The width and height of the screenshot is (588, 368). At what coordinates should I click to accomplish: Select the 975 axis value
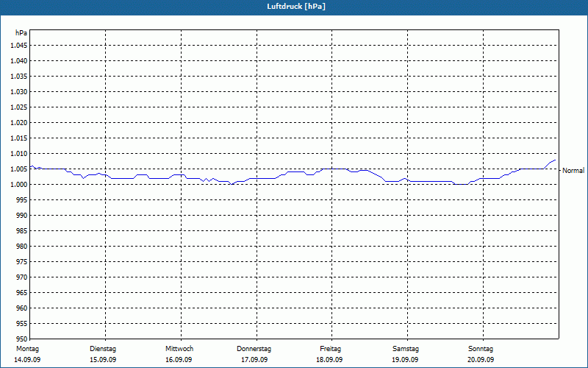(22, 261)
